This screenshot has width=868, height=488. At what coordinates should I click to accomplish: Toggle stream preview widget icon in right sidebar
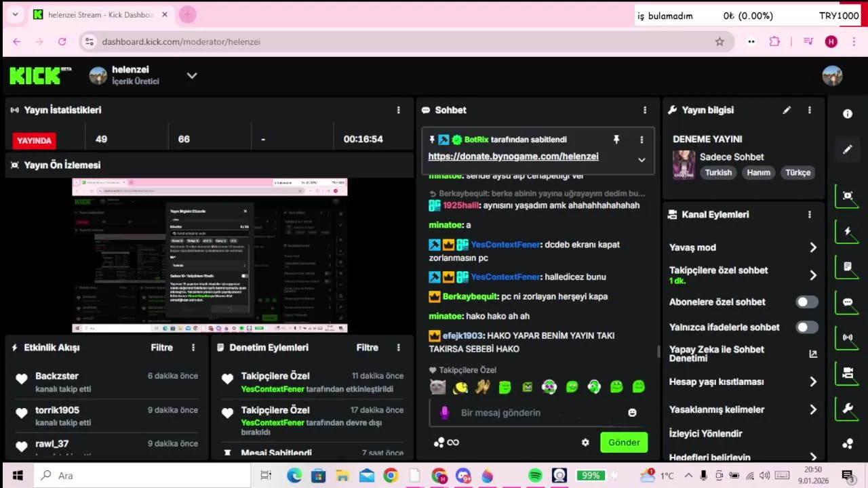point(848,195)
